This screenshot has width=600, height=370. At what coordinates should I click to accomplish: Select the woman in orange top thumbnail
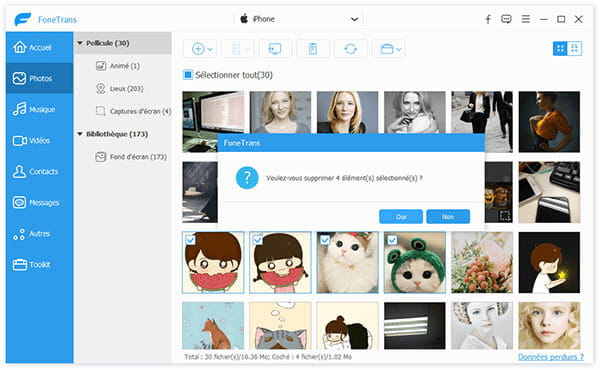click(549, 122)
